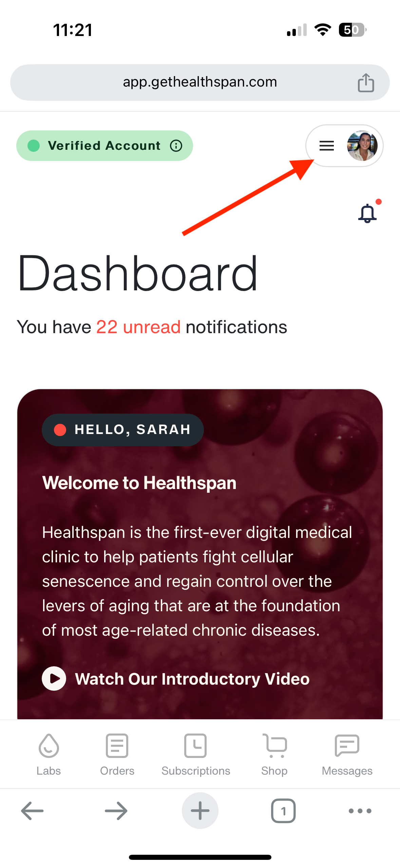Open the notifications bell icon
400x868 pixels.
367,213
